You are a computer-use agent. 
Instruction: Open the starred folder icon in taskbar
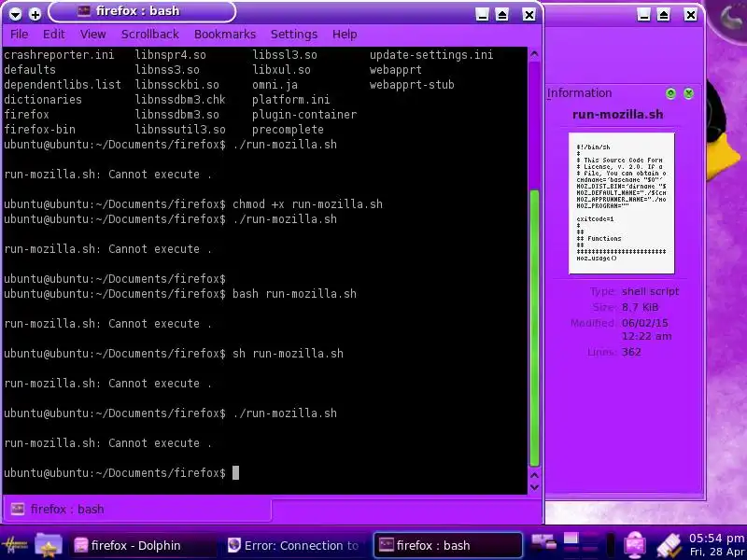click(x=49, y=545)
